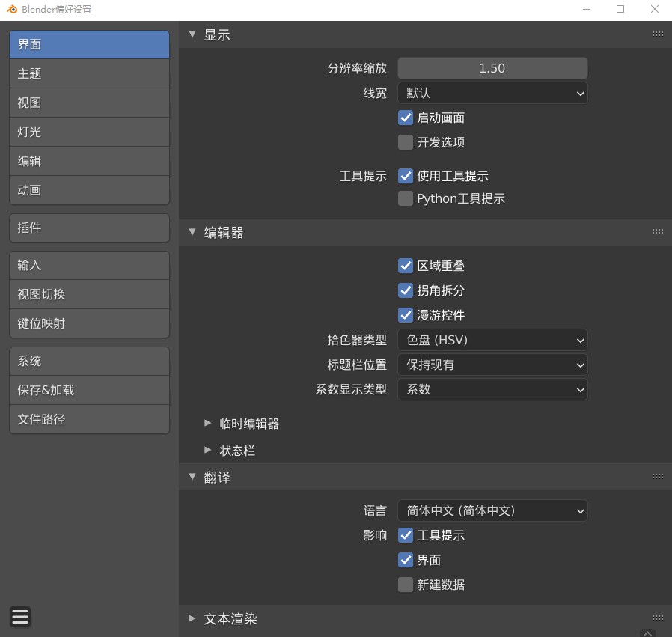Click the 分辨率缩放 label
The width and height of the screenshot is (672, 637).
(357, 68)
